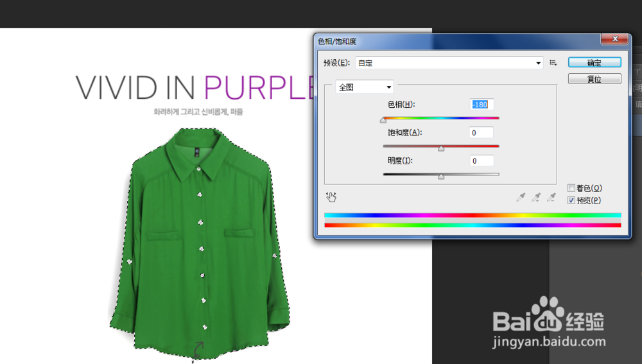Screen dimensions: 642x364
Task: Click the lower output color spectrum bar
Action: pyautogui.click(x=473, y=225)
